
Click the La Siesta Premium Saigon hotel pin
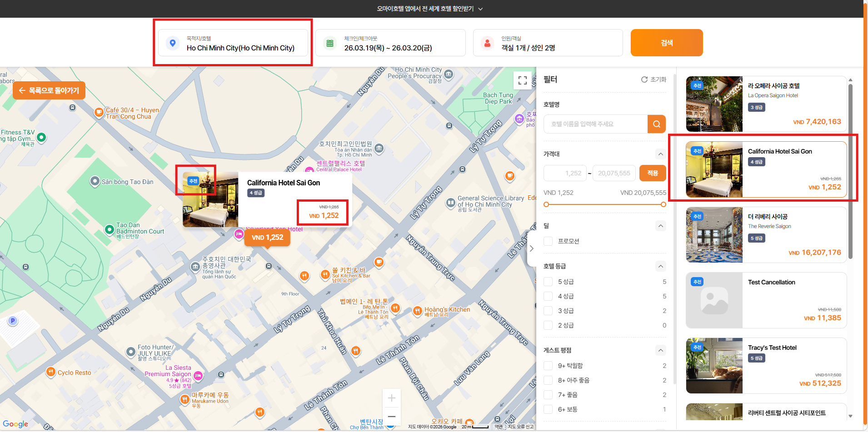198,376
